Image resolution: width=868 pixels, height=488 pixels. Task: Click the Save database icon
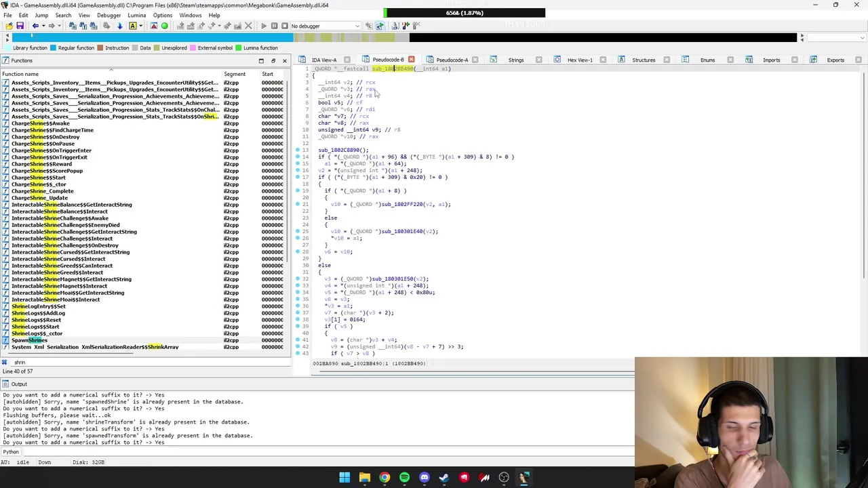click(20, 26)
